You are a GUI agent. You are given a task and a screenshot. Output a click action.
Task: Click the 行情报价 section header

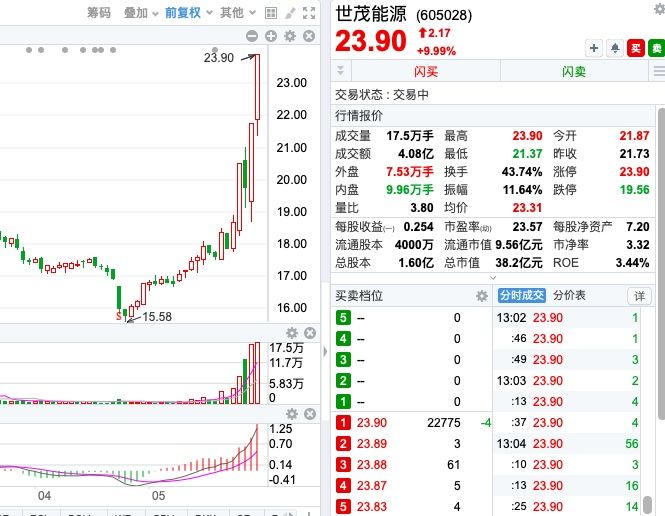pos(359,115)
